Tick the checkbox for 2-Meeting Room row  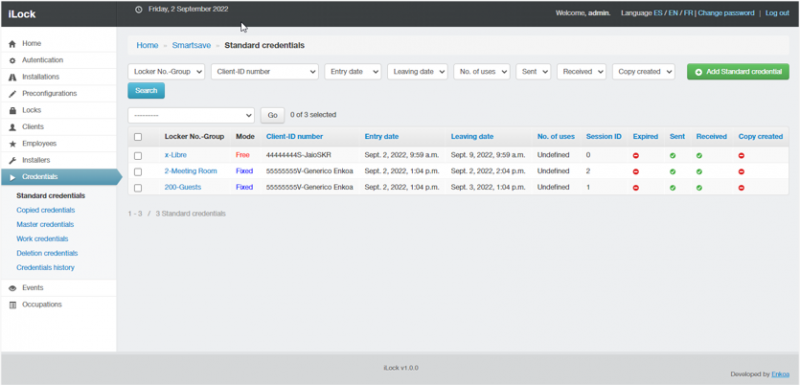tap(138, 172)
